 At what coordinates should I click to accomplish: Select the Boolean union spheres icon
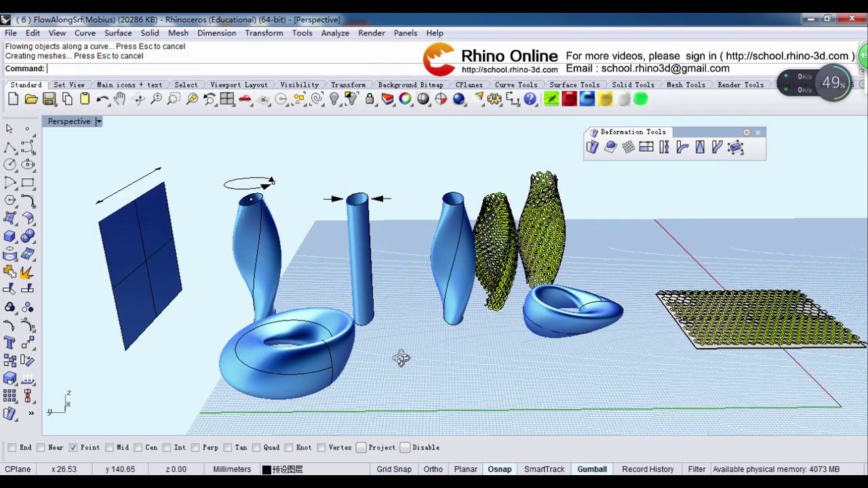pos(28,236)
